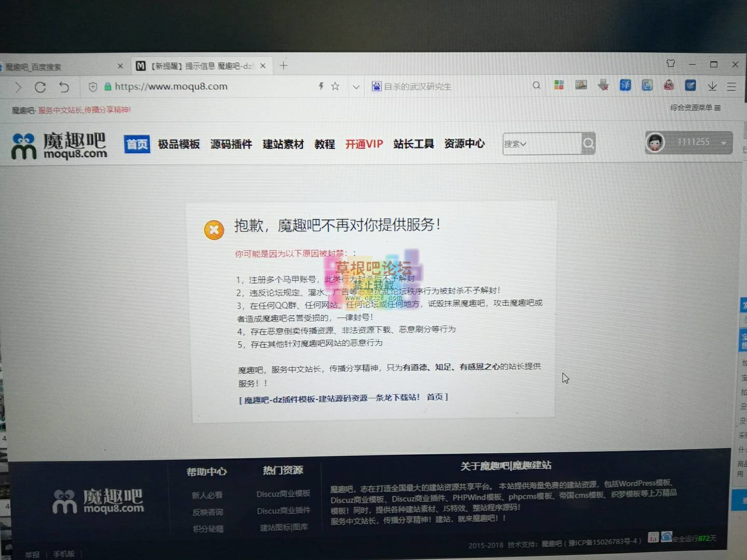Open footer link Discuz商业插件
The image size is (747, 560).
point(284,511)
